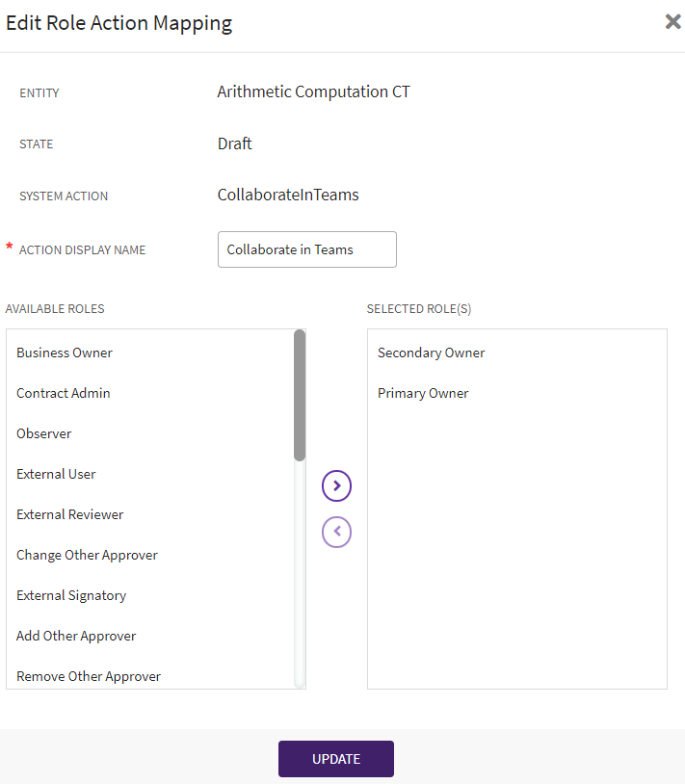Select Business Owner in available roles
The width and height of the screenshot is (685, 784).
tap(65, 353)
